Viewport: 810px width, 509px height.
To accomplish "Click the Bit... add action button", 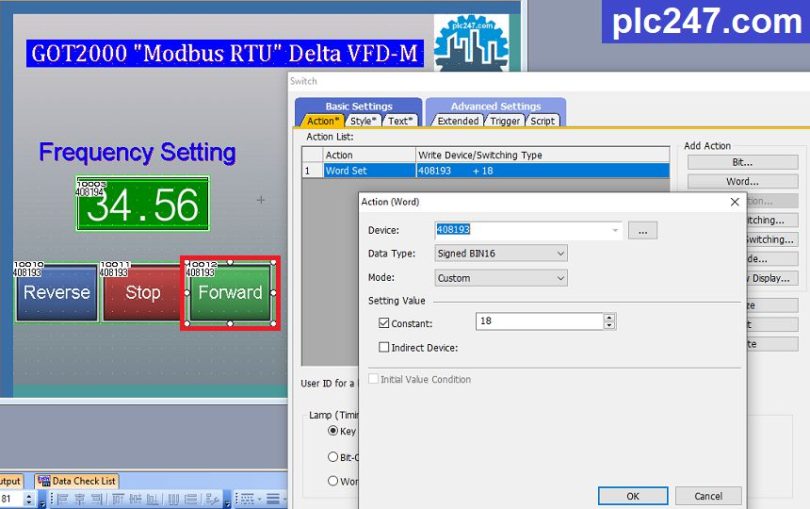I will pyautogui.click(x=742, y=162).
